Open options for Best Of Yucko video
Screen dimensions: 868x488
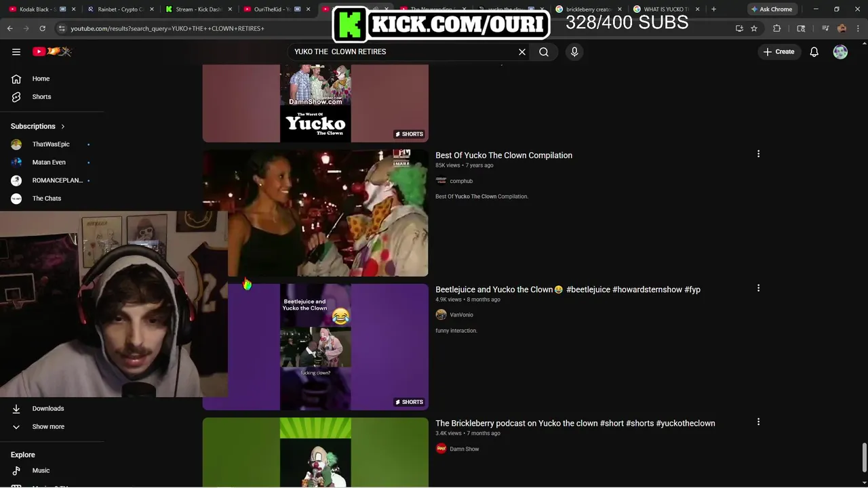click(x=758, y=154)
